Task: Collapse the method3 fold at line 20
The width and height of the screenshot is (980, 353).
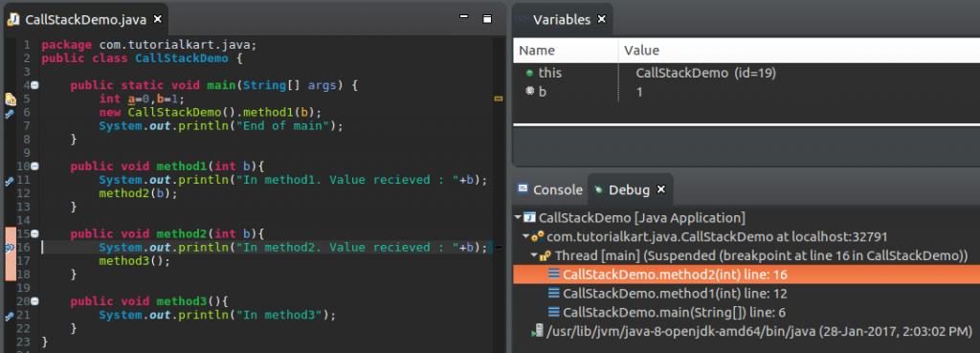Action: pyautogui.click(x=35, y=301)
